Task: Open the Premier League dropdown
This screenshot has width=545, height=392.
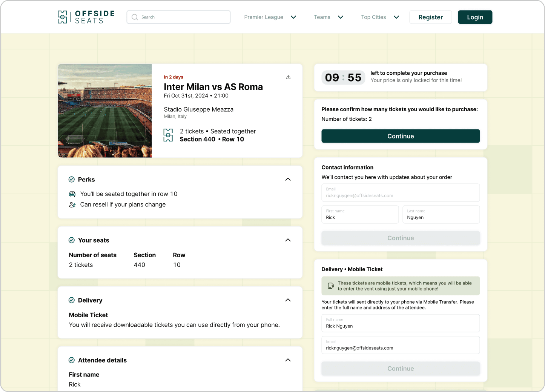Action: pos(270,17)
